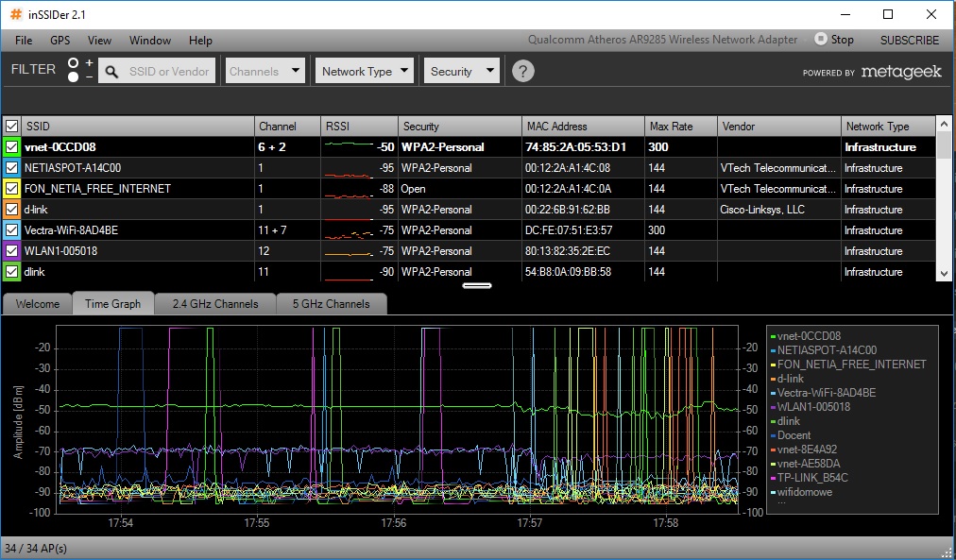
Task: Click the filter help question mark icon
Action: point(523,71)
